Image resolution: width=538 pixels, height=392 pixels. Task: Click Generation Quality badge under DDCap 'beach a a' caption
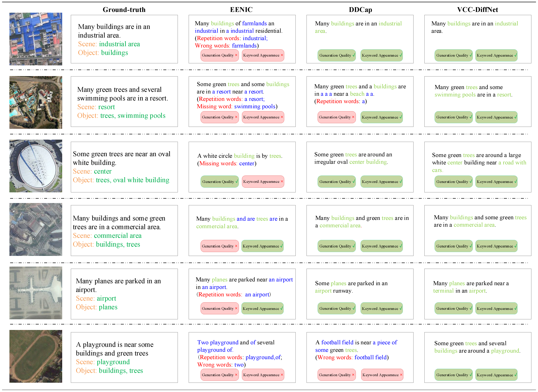[337, 117]
